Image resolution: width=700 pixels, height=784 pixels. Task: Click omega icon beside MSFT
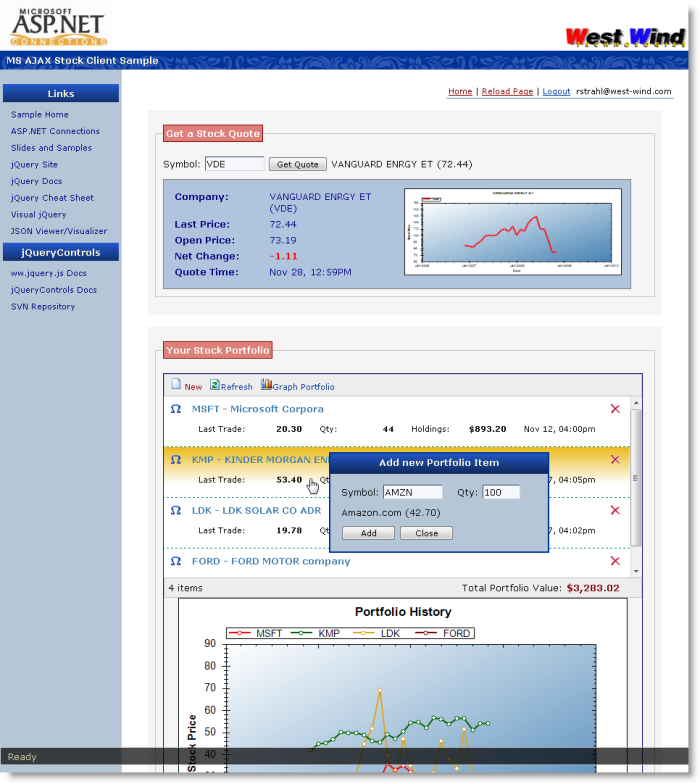pos(176,409)
